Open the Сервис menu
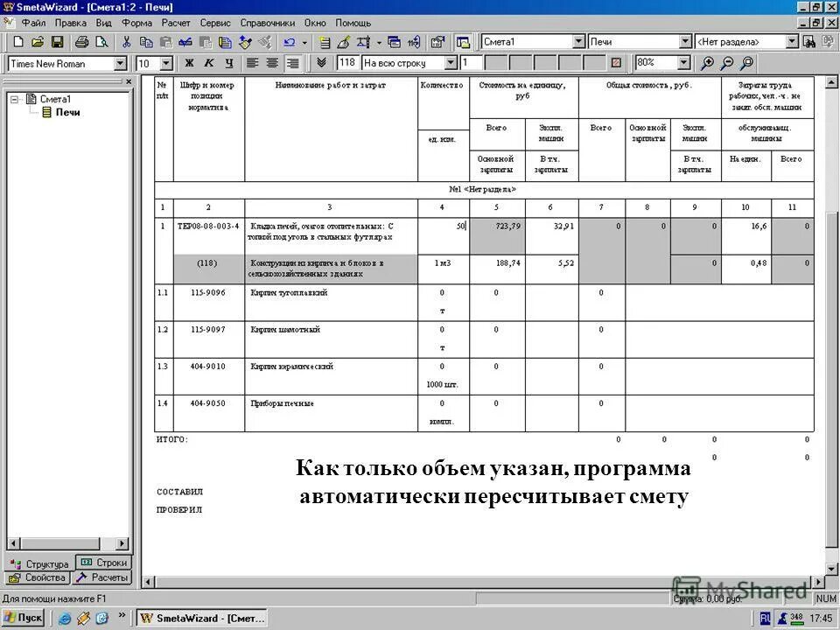Screen dimensions: 840x630 215,23
